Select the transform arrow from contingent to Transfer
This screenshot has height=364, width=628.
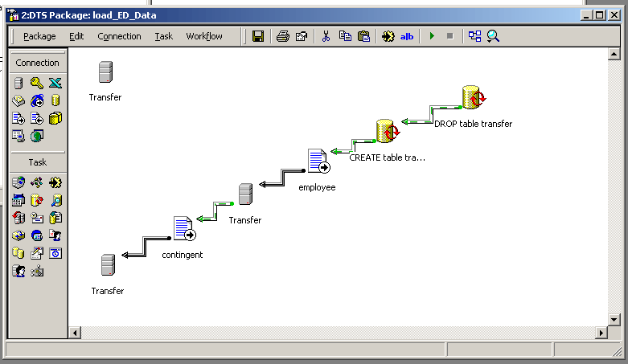coord(146,247)
